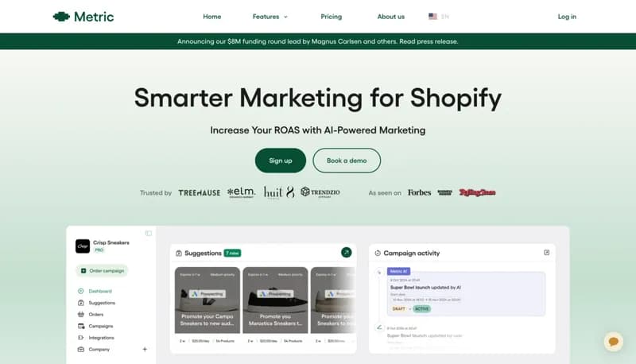The image size is (636, 364).
Task: Click the elm logo
Action: tap(242, 192)
